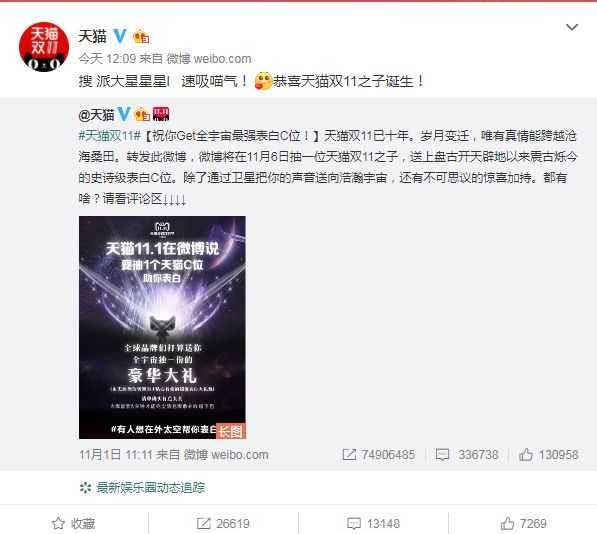Click the blue verified V badge beside 天猫
597x534 pixels.
pyautogui.click(x=120, y=36)
